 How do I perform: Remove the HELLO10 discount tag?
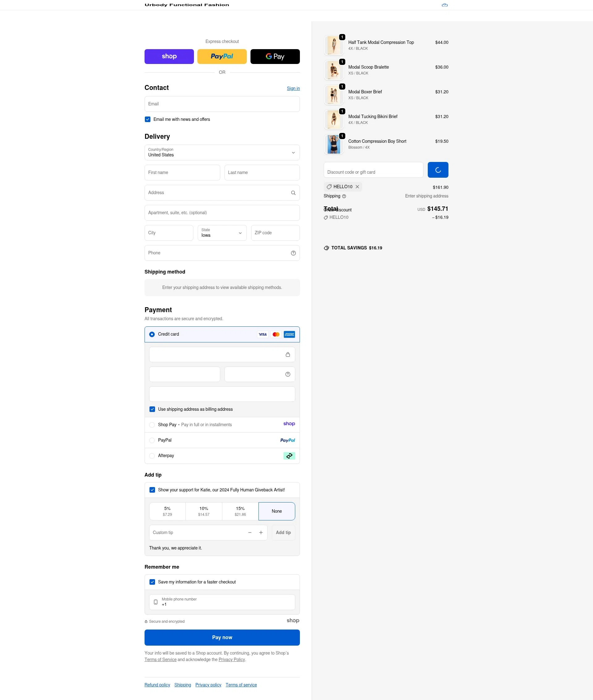click(357, 187)
